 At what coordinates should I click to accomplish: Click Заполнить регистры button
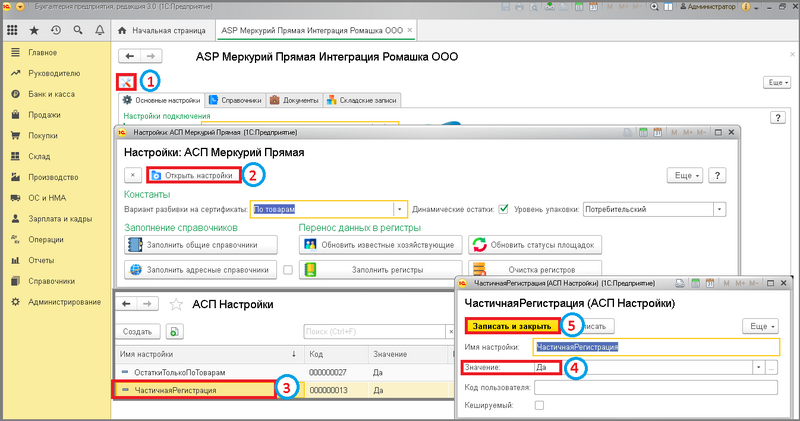381,270
